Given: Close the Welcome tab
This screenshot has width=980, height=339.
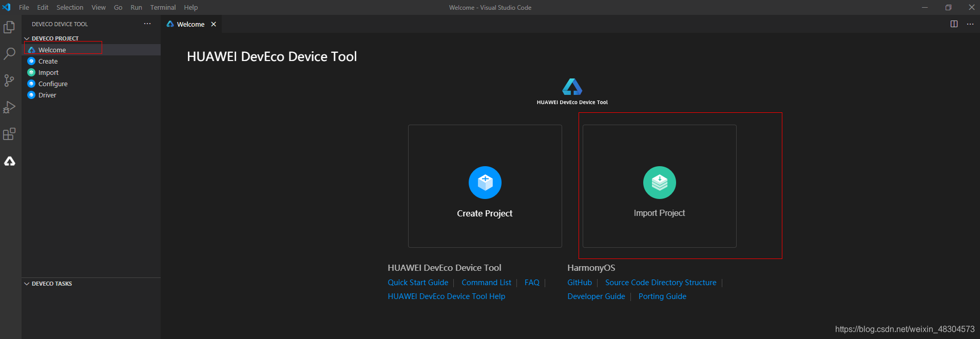Looking at the screenshot, I should pyautogui.click(x=214, y=24).
